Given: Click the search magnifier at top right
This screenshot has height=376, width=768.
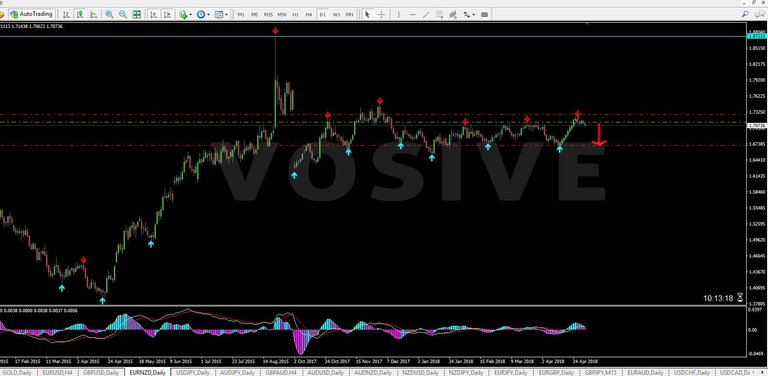Looking at the screenshot, I should [x=745, y=14].
